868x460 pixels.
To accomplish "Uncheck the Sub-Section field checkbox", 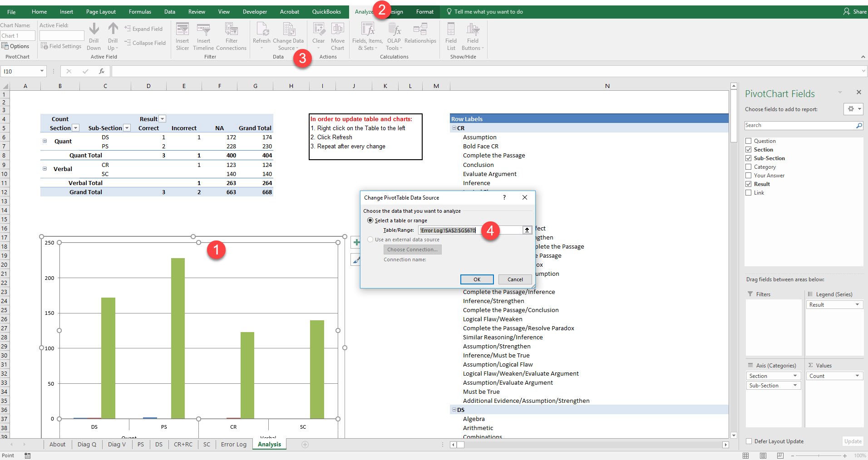I will (x=748, y=158).
